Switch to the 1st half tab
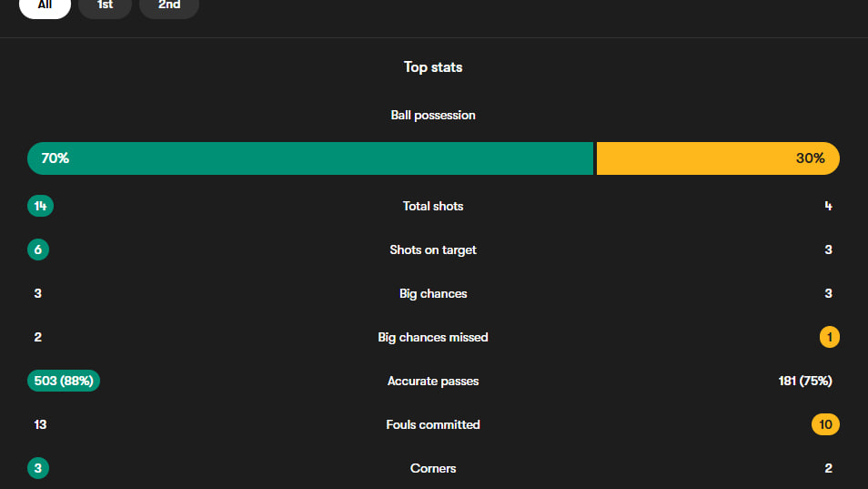 (105, 5)
